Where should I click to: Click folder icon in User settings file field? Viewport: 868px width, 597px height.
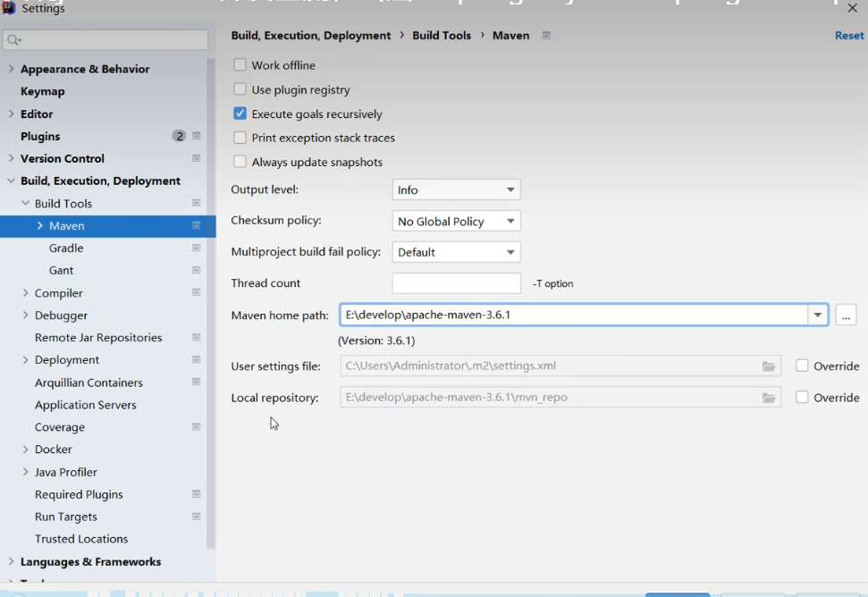[x=768, y=366]
